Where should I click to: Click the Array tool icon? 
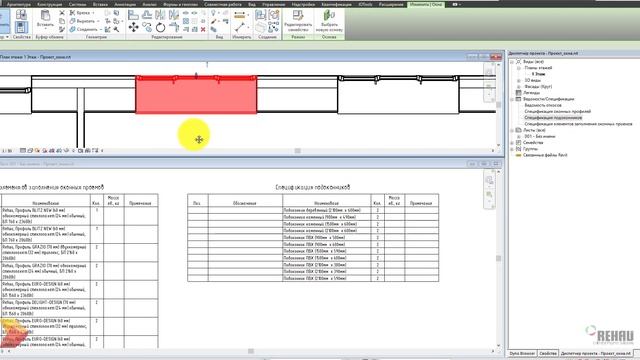(x=186, y=21)
